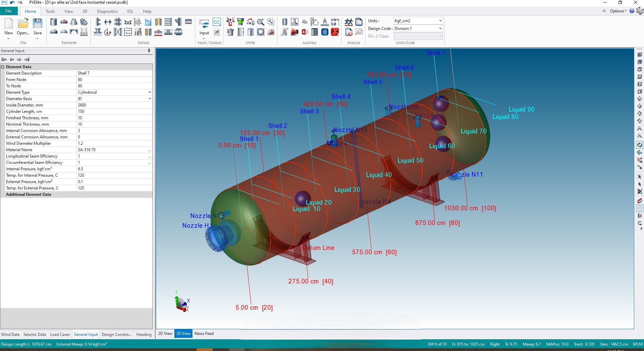Collapse the Element Data section
Image resolution: width=644 pixels, height=351 pixels.
point(3,67)
